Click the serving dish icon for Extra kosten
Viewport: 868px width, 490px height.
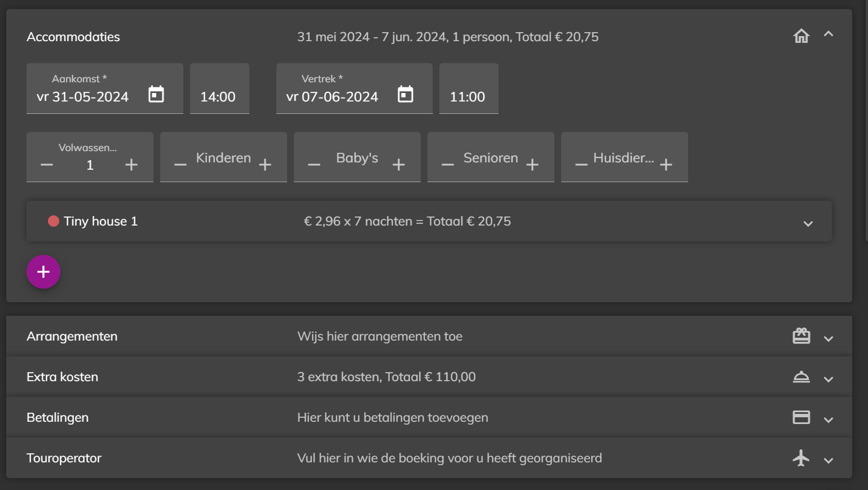(801, 377)
